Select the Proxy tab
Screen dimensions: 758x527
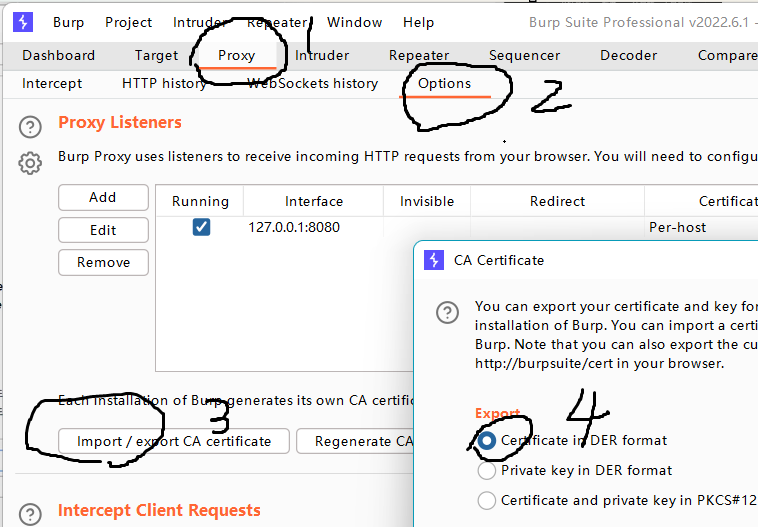tap(236, 55)
